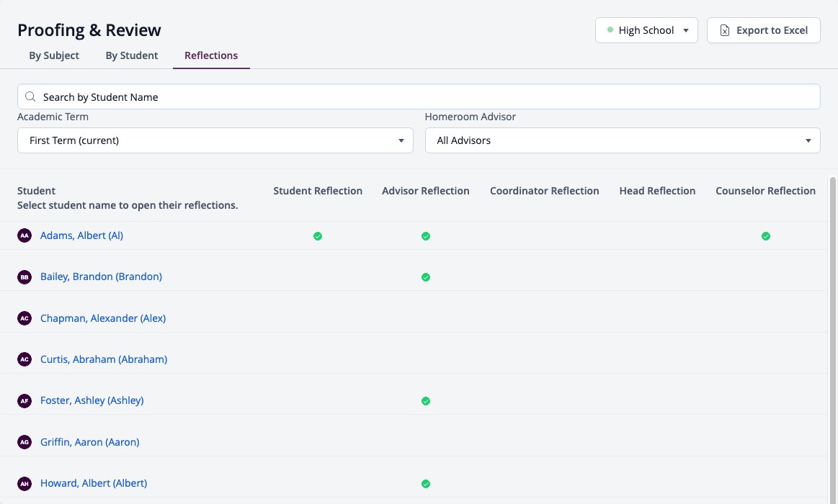The width and height of the screenshot is (838, 504).
Task: Open Chapman, Alexander (Alex) reflections link
Action: [103, 318]
